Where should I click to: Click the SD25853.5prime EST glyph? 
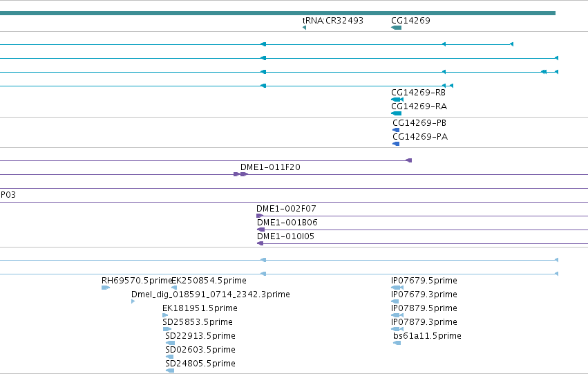[x=167, y=329]
